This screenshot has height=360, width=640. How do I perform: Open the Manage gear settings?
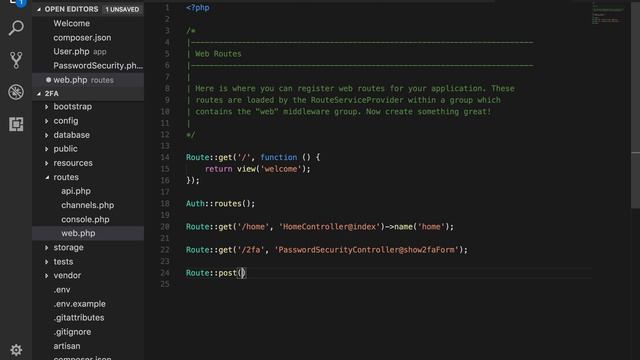16,350
